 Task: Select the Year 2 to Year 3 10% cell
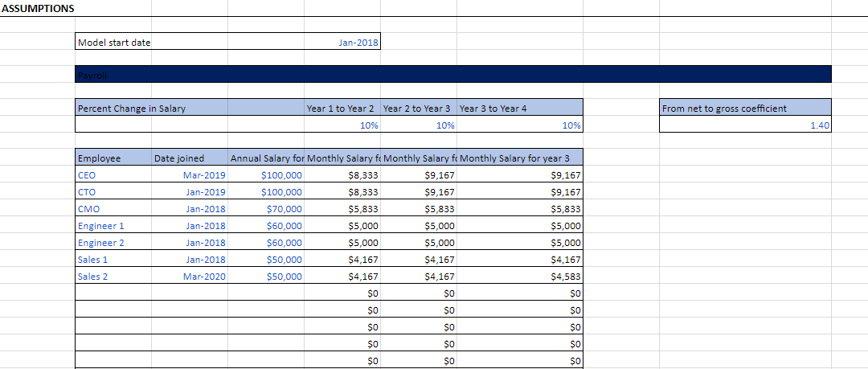[419, 125]
